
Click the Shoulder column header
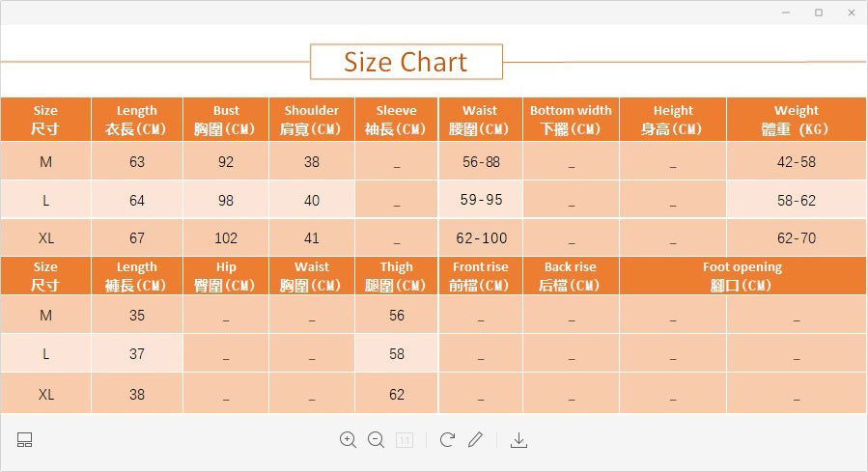tap(311, 120)
